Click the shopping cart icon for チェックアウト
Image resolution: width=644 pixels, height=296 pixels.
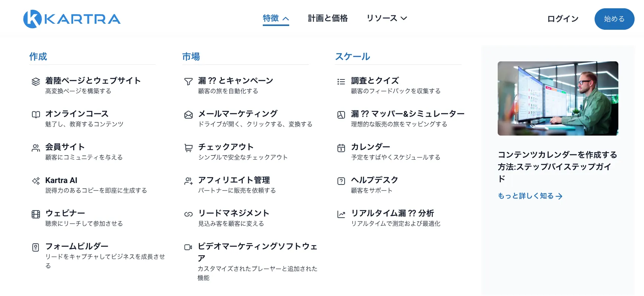tap(189, 148)
